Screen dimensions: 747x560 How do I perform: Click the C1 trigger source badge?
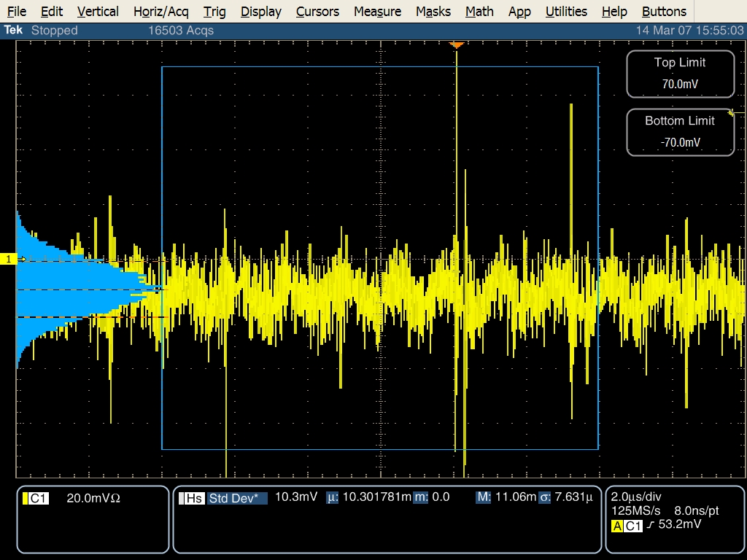click(x=632, y=525)
